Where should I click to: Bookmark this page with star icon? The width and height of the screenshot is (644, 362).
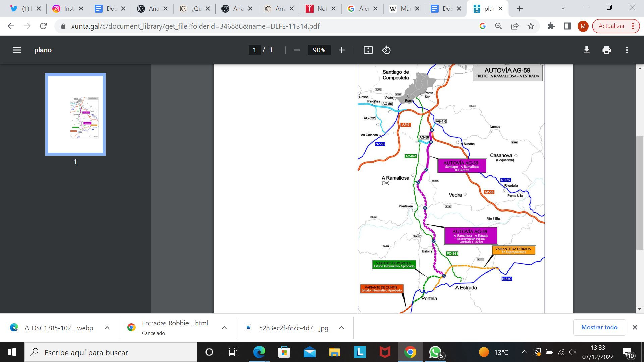click(531, 26)
